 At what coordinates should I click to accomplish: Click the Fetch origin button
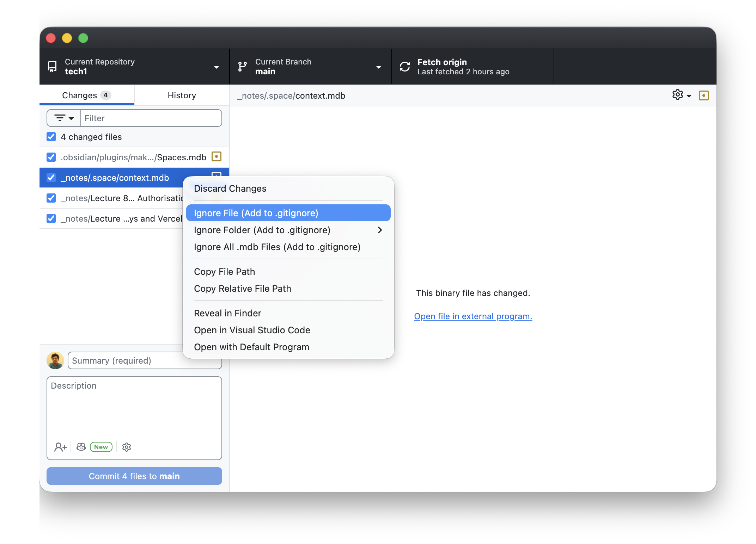[473, 67]
